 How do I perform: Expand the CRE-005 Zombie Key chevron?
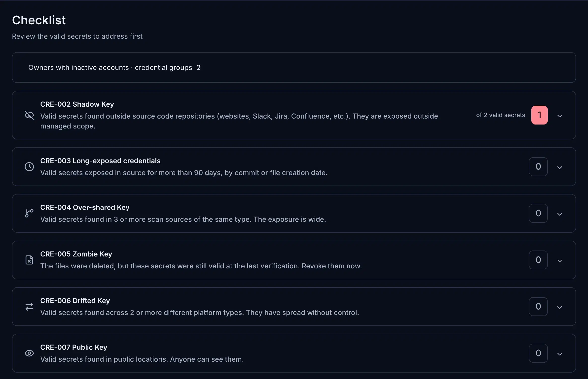click(560, 261)
